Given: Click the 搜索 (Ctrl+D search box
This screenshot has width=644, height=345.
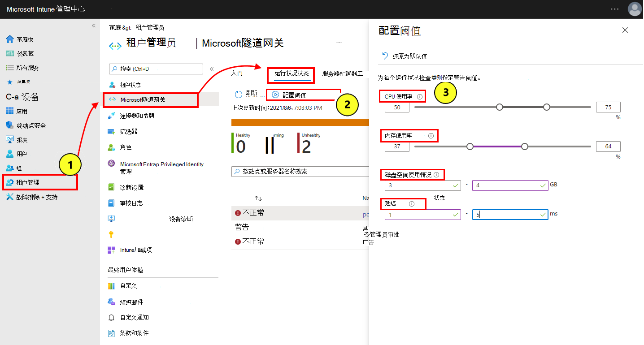Looking at the screenshot, I should (156, 69).
